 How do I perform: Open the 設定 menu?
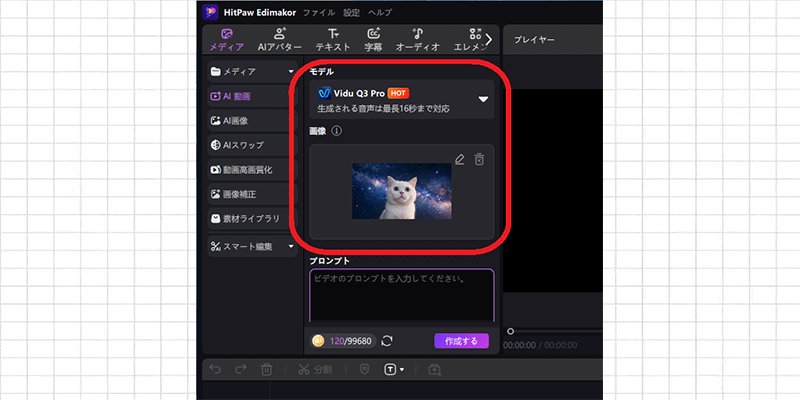[352, 13]
